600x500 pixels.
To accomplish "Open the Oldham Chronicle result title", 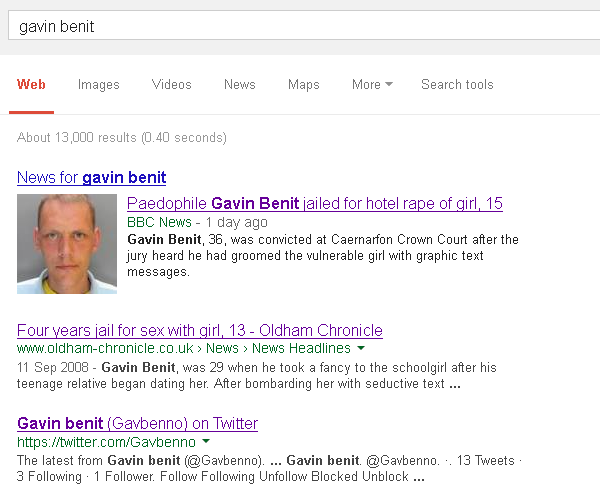I will [200, 330].
